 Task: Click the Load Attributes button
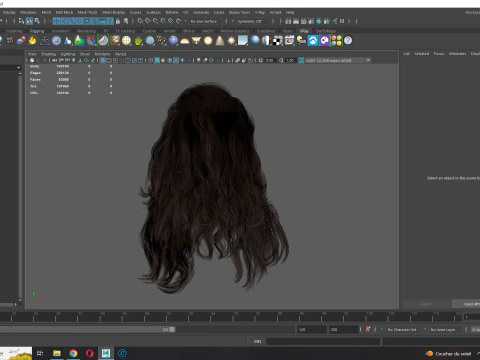click(467, 304)
